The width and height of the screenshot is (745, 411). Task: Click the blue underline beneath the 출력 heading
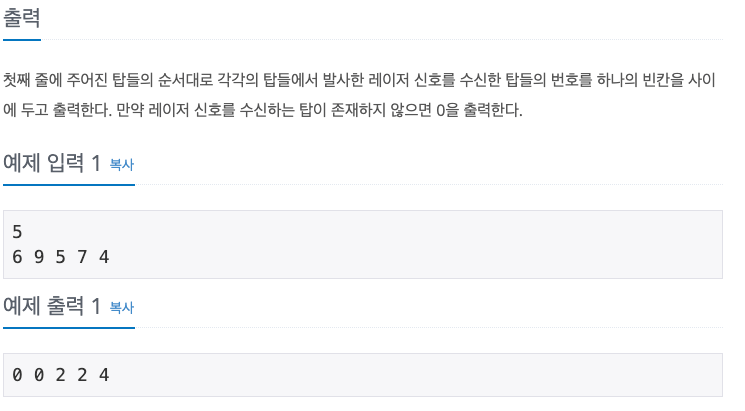(21, 40)
